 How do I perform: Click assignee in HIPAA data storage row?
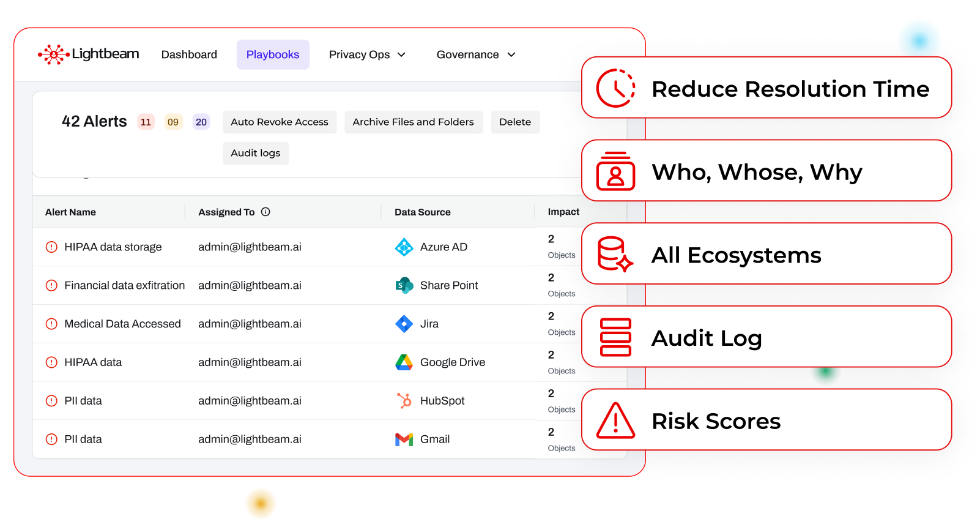(250, 247)
